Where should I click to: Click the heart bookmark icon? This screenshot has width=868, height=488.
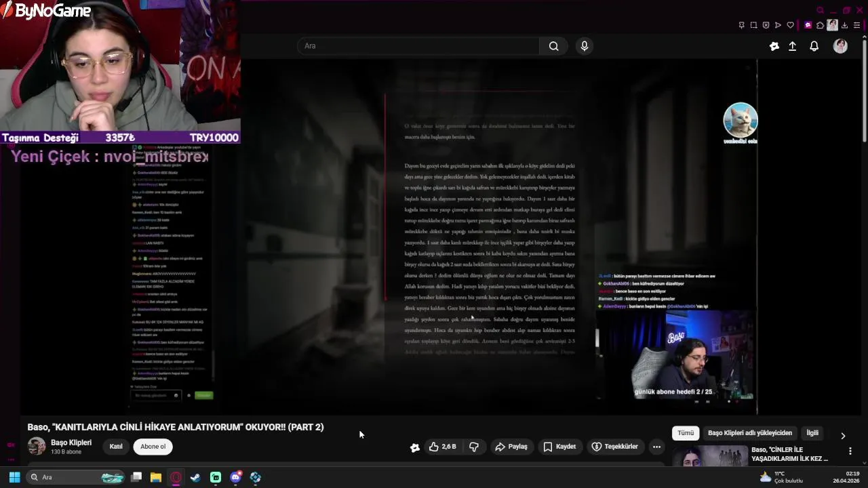(x=790, y=25)
